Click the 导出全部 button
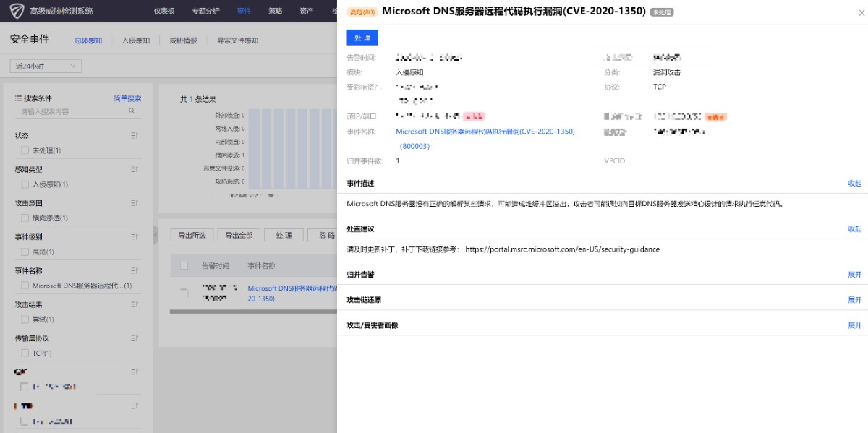Image resolution: width=868 pixels, height=433 pixels. [x=239, y=235]
